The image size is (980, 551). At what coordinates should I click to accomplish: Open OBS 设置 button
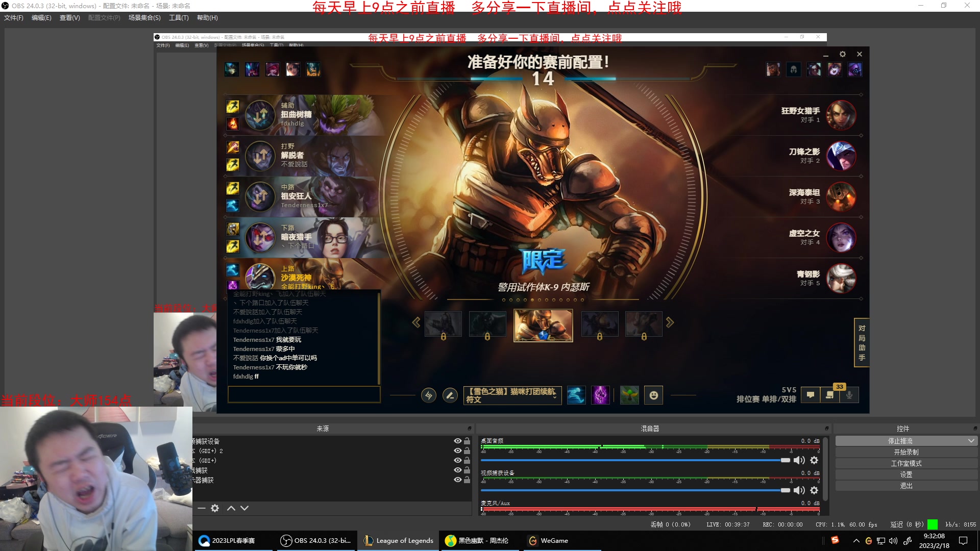point(906,474)
